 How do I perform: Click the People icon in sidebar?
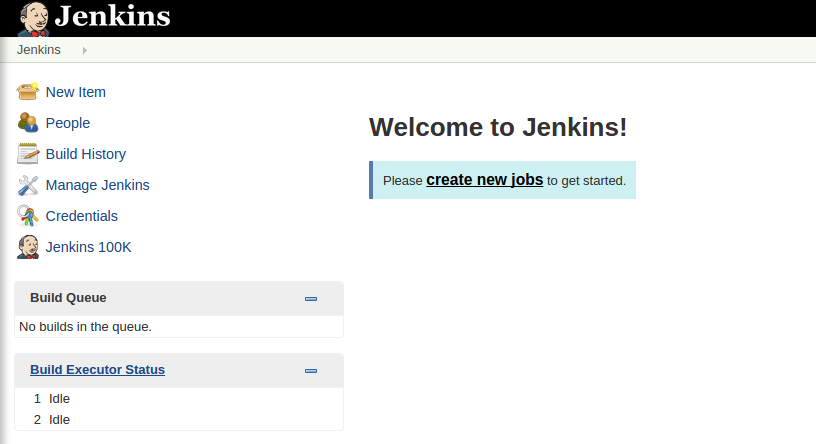[x=28, y=123]
